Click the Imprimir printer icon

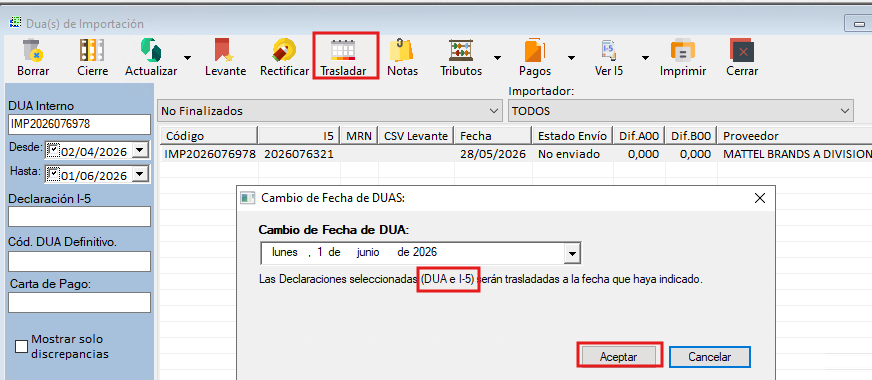coord(682,50)
